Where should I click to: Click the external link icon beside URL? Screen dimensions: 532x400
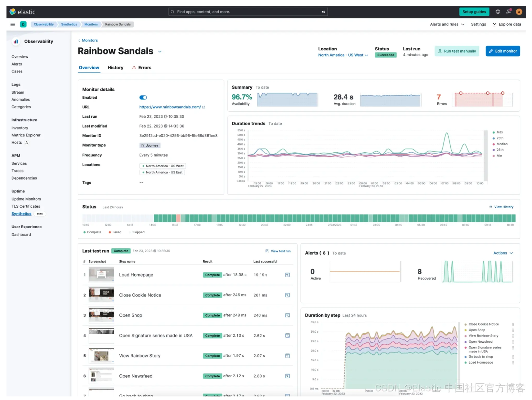point(204,107)
